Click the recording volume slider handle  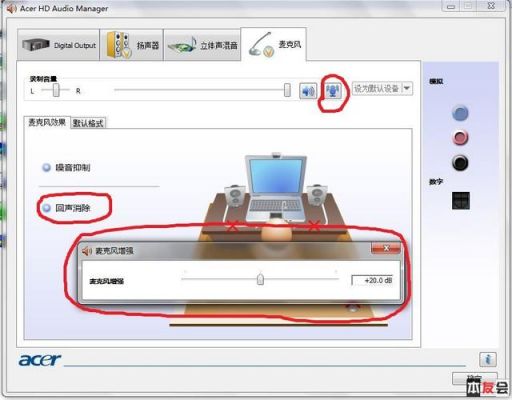(x=287, y=90)
